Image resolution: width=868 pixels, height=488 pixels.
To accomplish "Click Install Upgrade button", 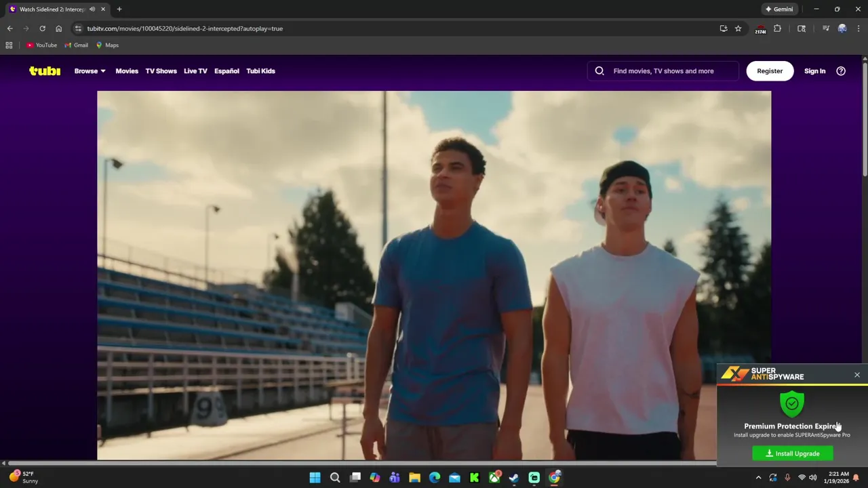I will tap(793, 453).
